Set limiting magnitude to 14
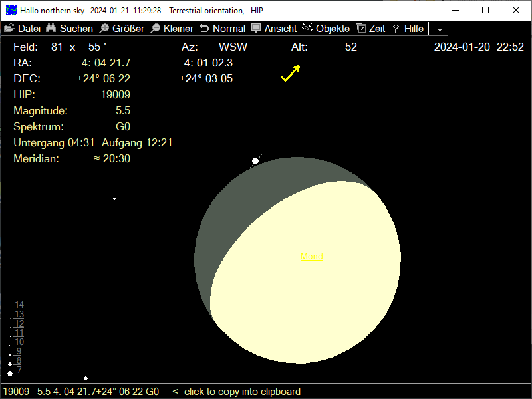The width and height of the screenshot is (532, 399). tap(19, 305)
